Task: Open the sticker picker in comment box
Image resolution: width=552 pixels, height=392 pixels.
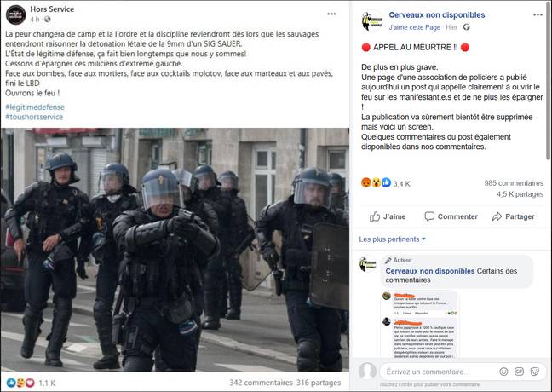Action: click(534, 372)
